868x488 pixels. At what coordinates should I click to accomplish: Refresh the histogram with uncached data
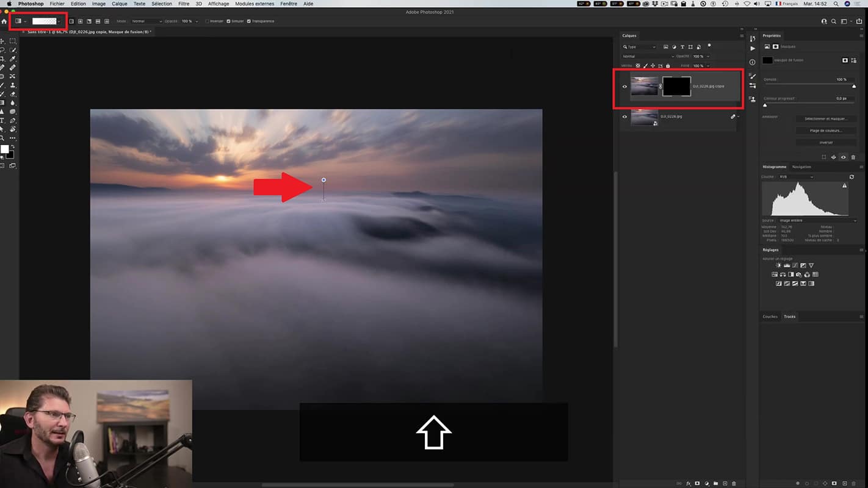click(852, 177)
